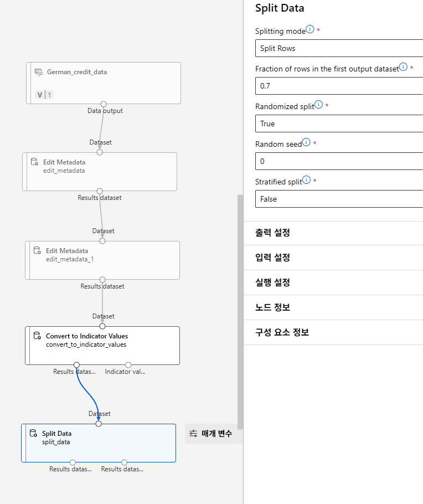Open the Splitting mode dropdown
The image size is (423, 504).
[x=339, y=48]
